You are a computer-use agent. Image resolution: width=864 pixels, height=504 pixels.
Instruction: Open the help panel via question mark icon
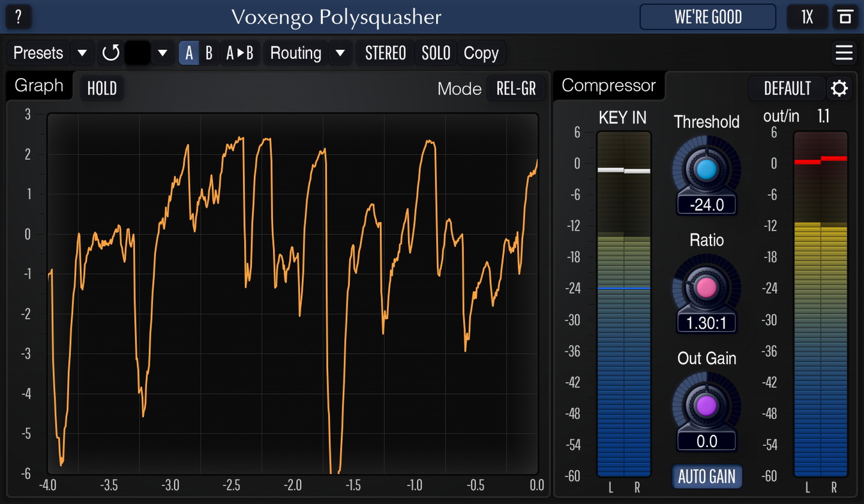[x=18, y=17]
